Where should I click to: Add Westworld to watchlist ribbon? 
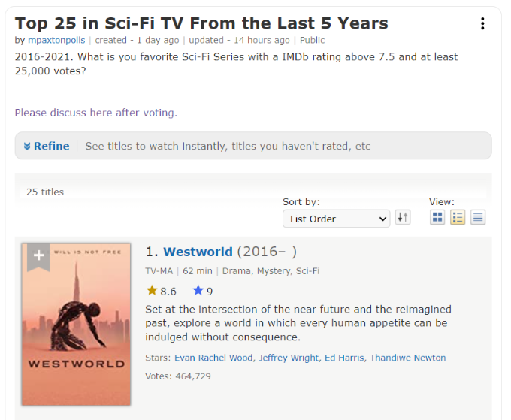click(x=38, y=255)
